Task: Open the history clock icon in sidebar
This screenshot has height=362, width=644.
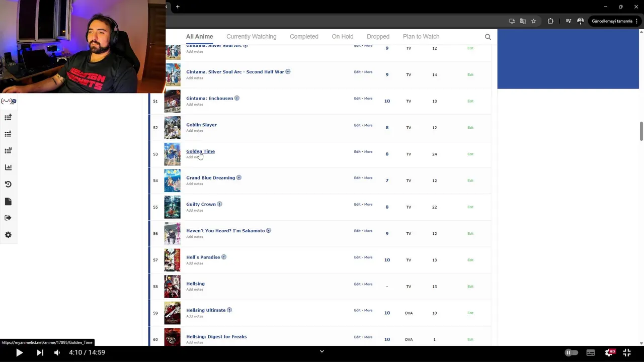Action: (x=8, y=184)
